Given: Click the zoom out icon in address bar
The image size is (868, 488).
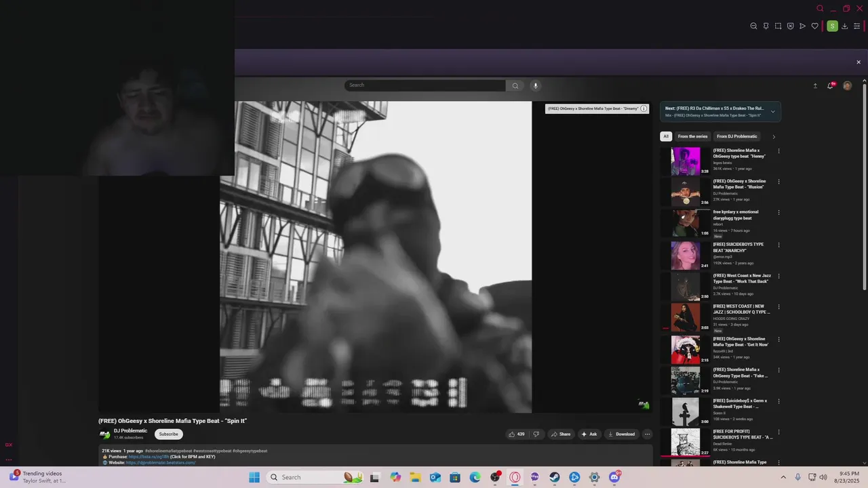Looking at the screenshot, I should coord(753,26).
